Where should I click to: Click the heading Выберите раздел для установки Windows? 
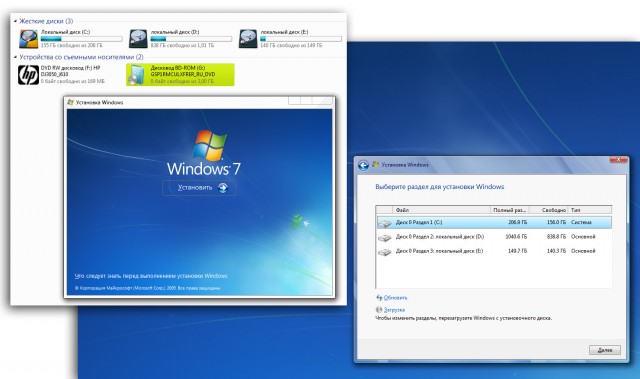coord(440,187)
